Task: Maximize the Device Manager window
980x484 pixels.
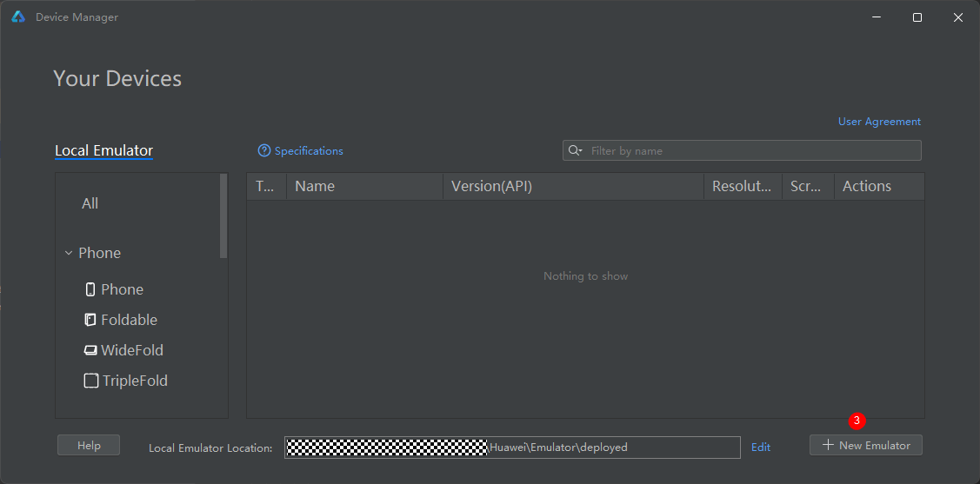Action: (x=917, y=17)
